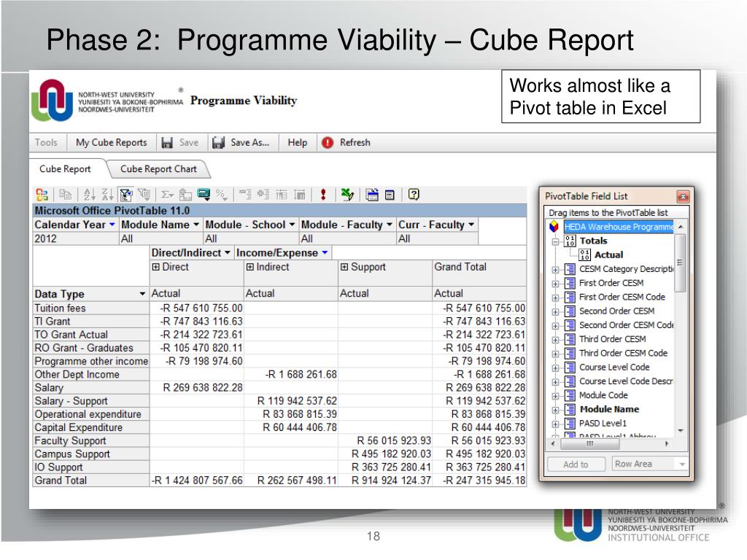This screenshot has width=747, height=560.
Task: Open the My Cube Reports menu
Action: (x=111, y=143)
